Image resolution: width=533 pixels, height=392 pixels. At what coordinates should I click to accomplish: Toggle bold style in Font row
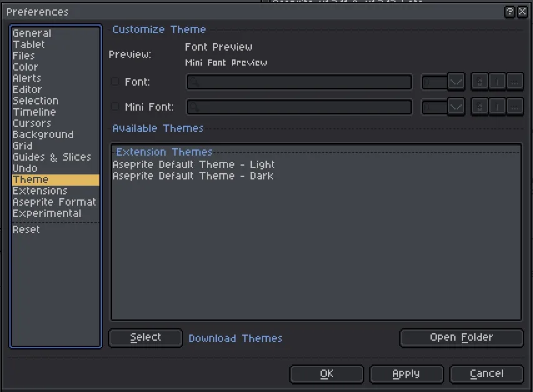click(480, 82)
